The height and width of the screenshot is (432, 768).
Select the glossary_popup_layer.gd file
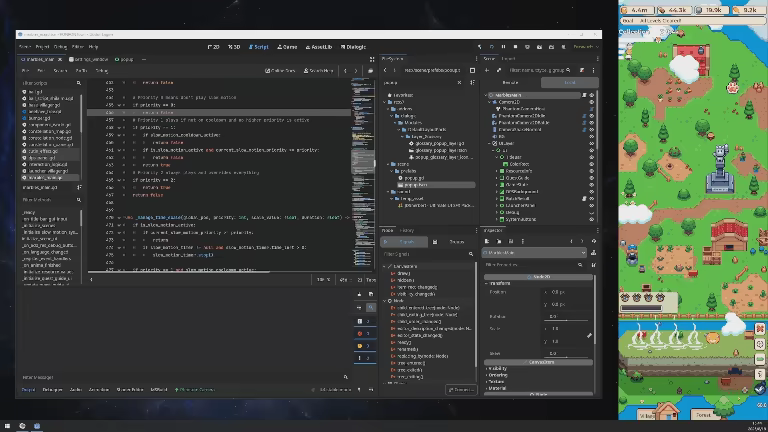(437, 144)
